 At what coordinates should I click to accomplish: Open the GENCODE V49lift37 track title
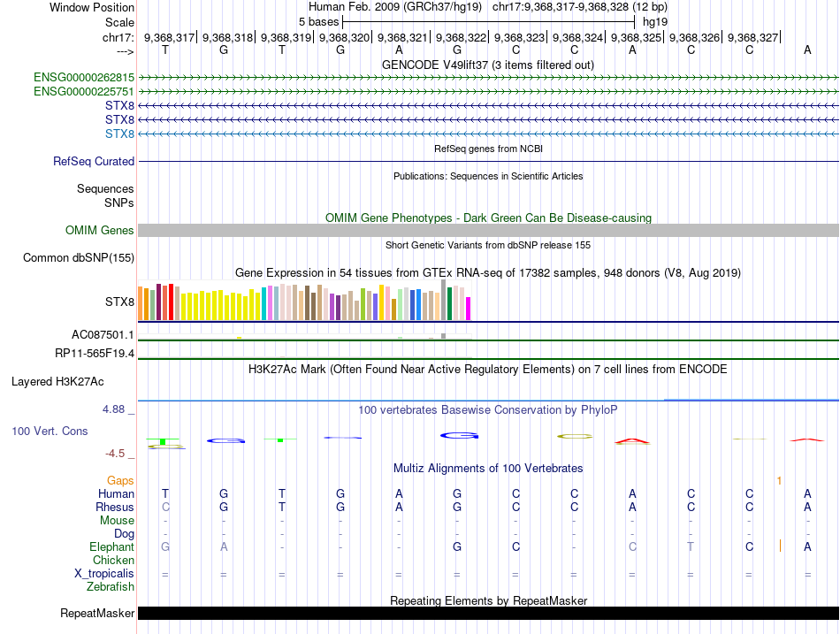487,65
